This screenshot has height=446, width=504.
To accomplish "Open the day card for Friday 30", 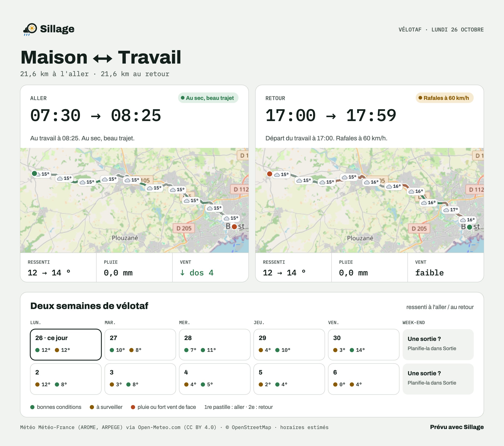I will coord(364,344).
